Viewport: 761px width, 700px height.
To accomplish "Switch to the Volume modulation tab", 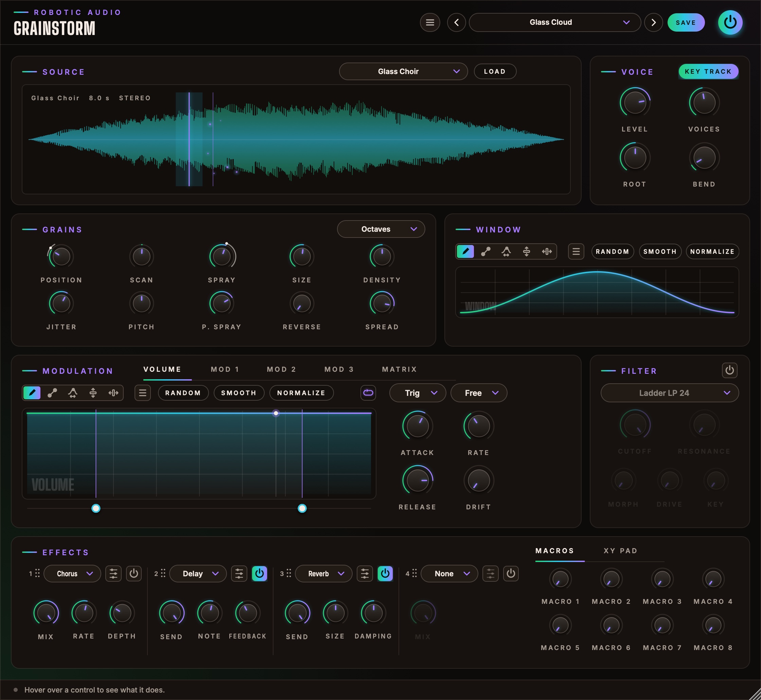I will (x=162, y=369).
